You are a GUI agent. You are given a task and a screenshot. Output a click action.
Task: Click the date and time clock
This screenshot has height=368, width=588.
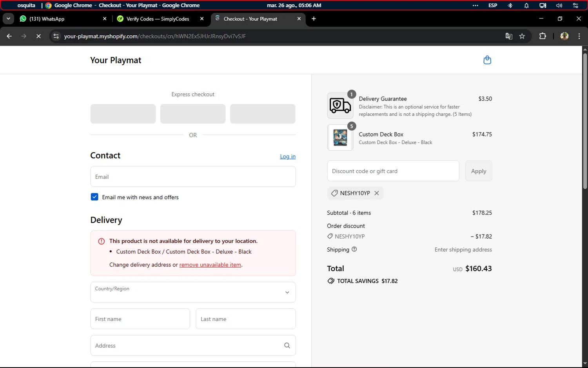pyautogui.click(x=294, y=5)
